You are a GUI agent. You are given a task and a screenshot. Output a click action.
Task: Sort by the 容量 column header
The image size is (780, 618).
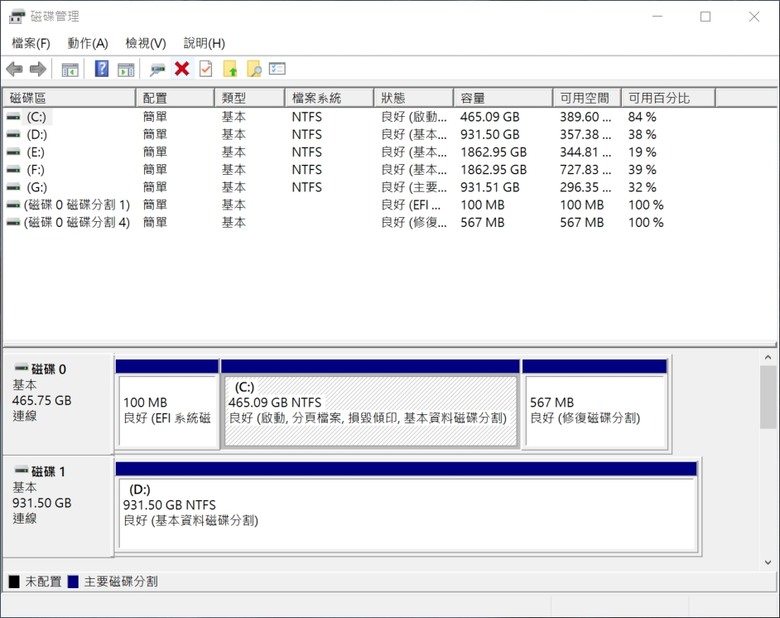click(x=503, y=98)
